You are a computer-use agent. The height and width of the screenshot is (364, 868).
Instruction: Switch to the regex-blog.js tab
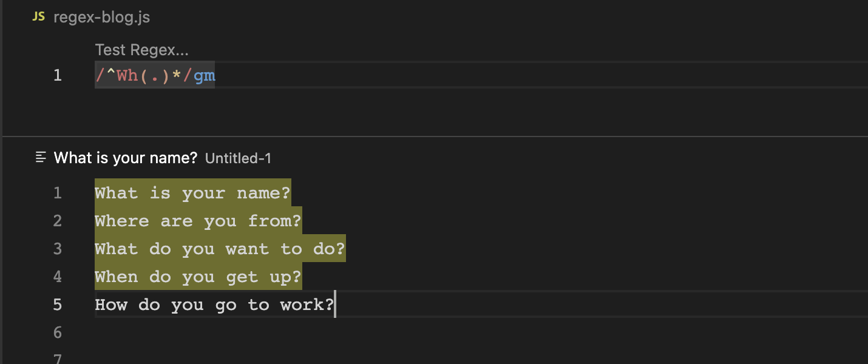tap(101, 18)
